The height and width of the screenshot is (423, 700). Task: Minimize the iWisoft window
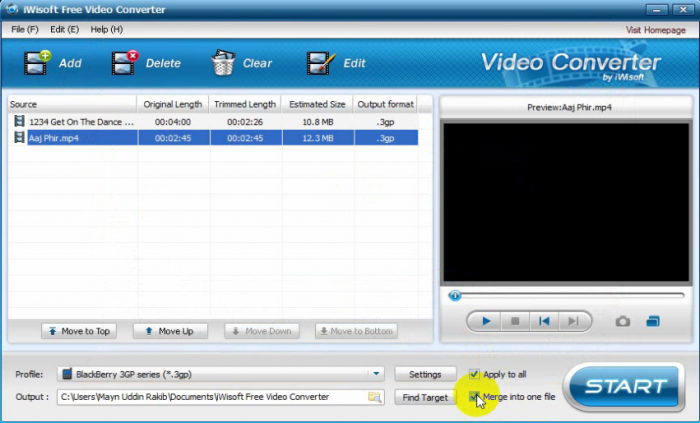[657, 9]
